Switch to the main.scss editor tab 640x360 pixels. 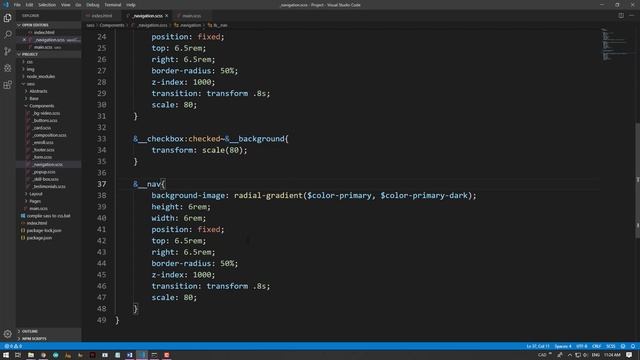(x=191, y=16)
